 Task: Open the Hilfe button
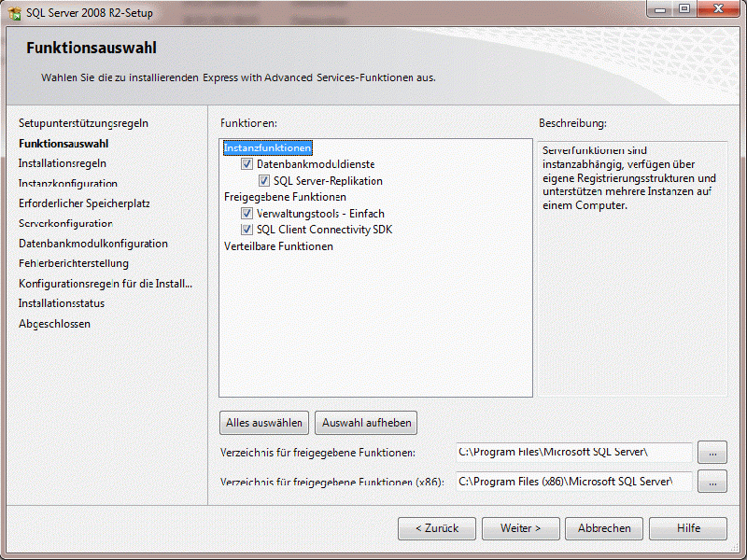[688, 528]
